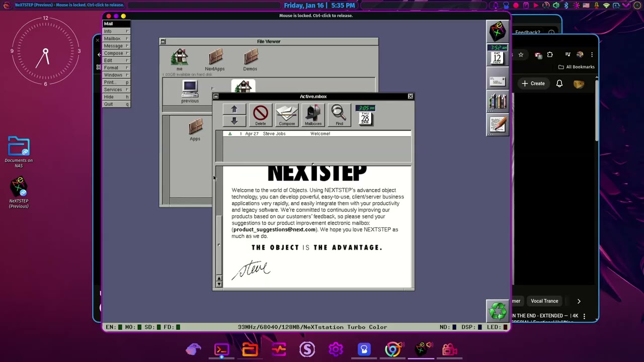
Task: Open the Compose icon in mail toolbar
Action: [x=287, y=115]
